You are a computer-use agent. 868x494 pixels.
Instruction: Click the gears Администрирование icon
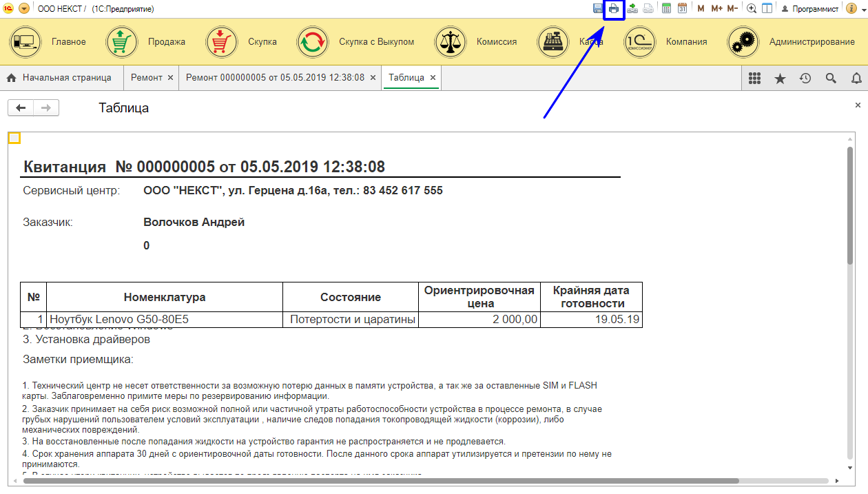(x=744, y=42)
